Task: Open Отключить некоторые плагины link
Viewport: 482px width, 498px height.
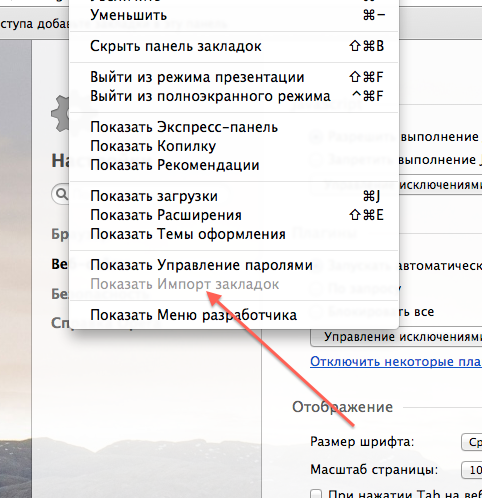Action: [x=396, y=362]
